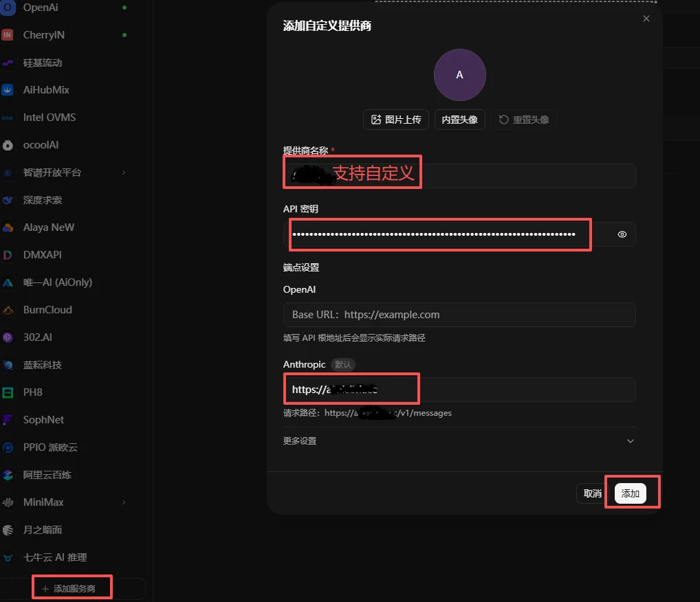Viewport: 700px width, 602px height.
Task: Click the PH8 provider icon
Action: coord(8,392)
